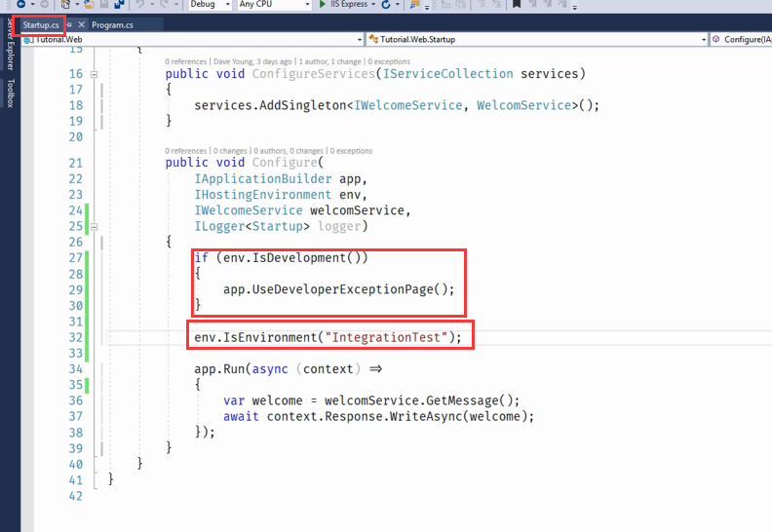Select the Startup.cs tab
The height and width of the screenshot is (532, 772).
pos(41,24)
